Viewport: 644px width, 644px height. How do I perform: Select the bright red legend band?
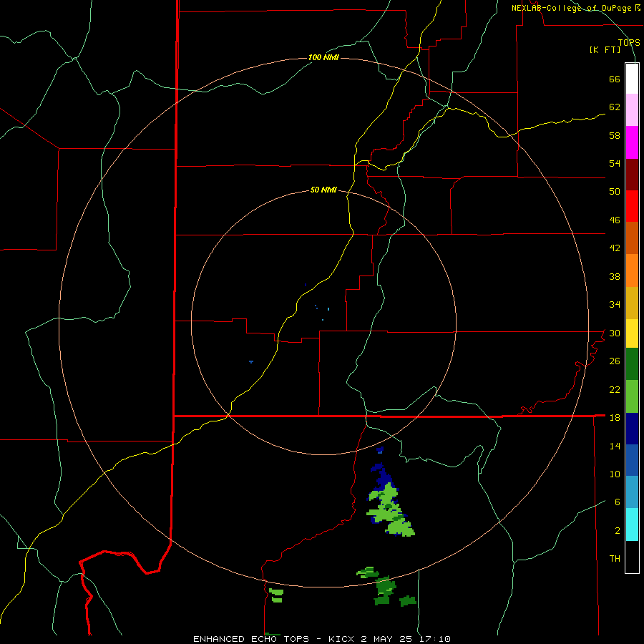coord(632,206)
